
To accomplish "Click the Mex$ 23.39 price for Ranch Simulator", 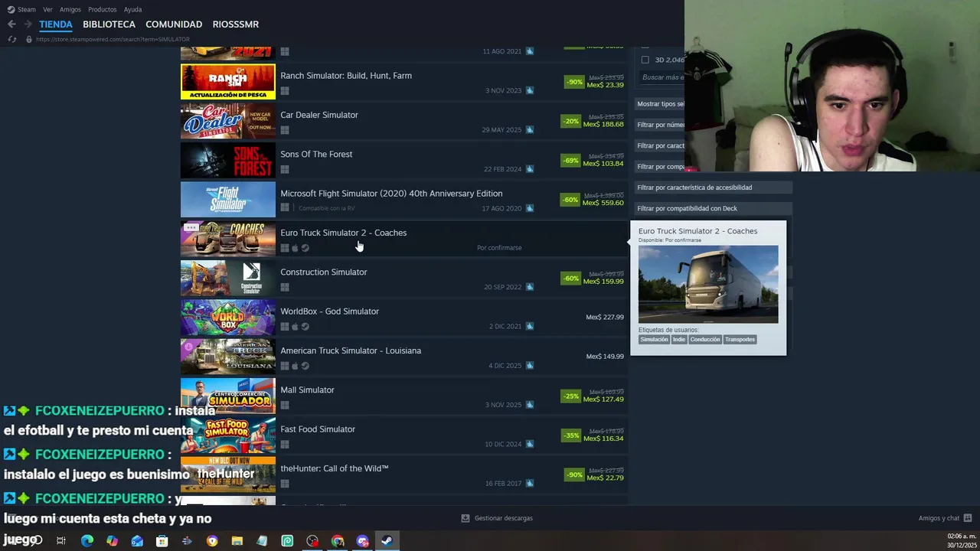I will (x=605, y=85).
